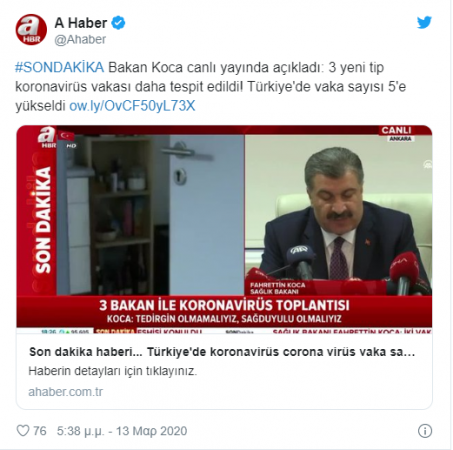Click the tweet body text about Bakan Koca
Screen dimensions: 453x450
click(211, 87)
